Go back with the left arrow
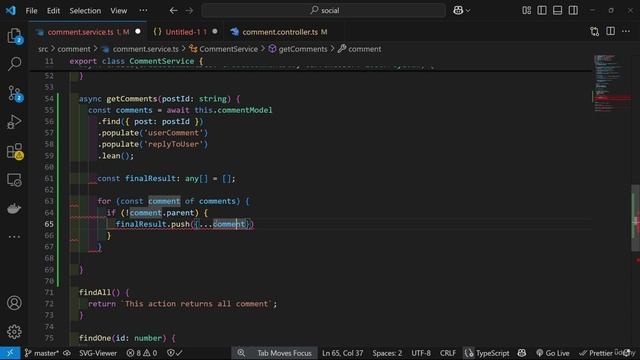This screenshot has width=640, height=360. 173,11
